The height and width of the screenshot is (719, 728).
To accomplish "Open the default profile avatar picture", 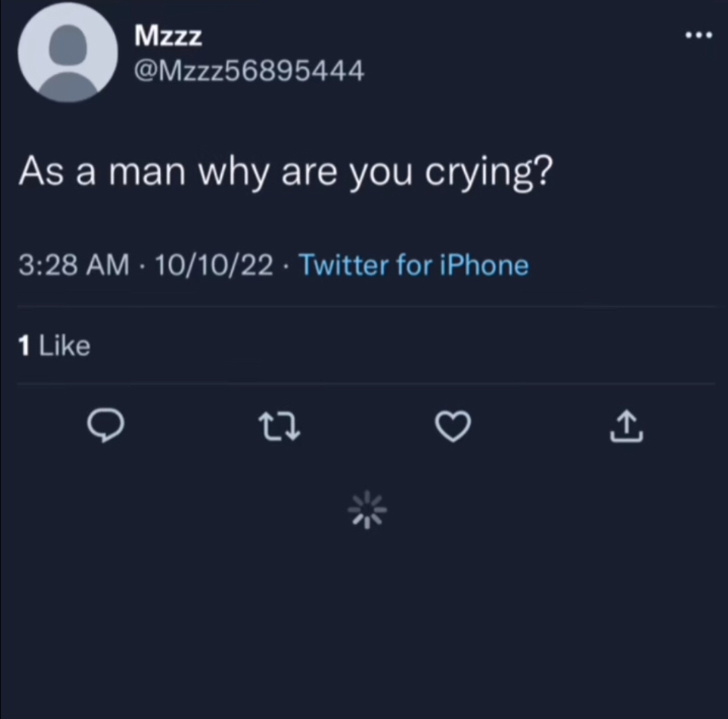I will point(67,53).
